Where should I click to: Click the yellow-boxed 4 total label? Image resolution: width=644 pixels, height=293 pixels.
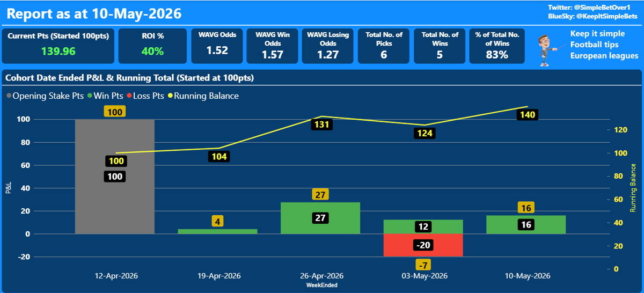pyautogui.click(x=218, y=221)
